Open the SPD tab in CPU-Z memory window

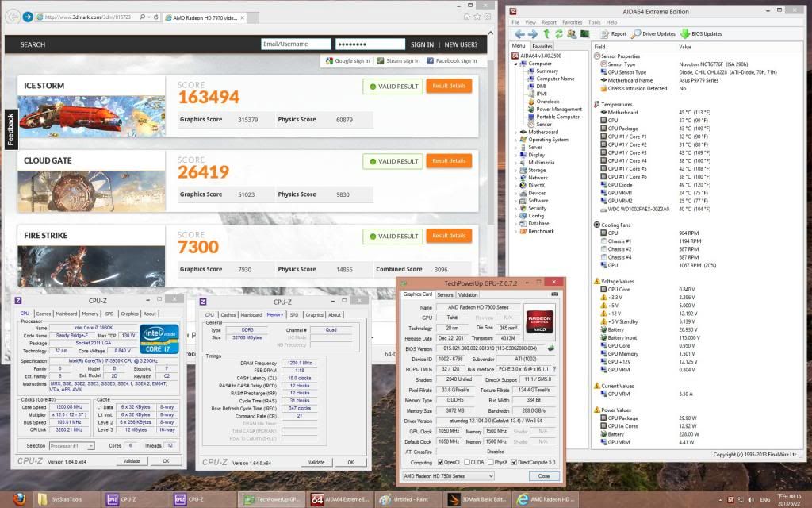point(294,314)
